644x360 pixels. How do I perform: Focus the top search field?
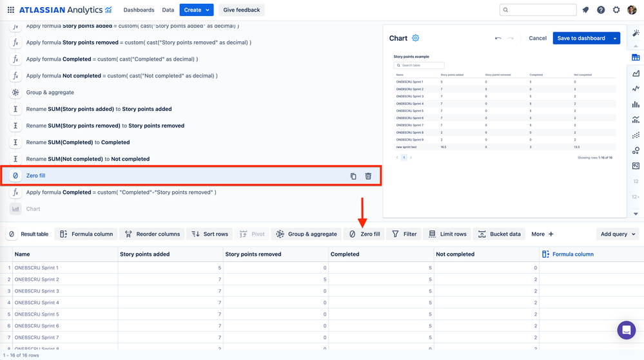pos(538,10)
